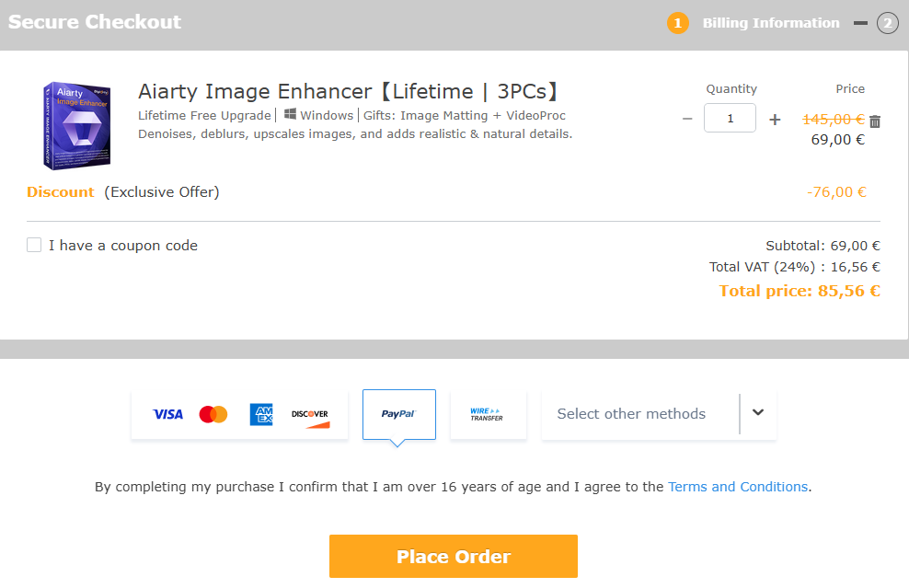The width and height of the screenshot is (909, 588).
Task: Choose the Wire Transfer payment option
Action: pyautogui.click(x=488, y=414)
